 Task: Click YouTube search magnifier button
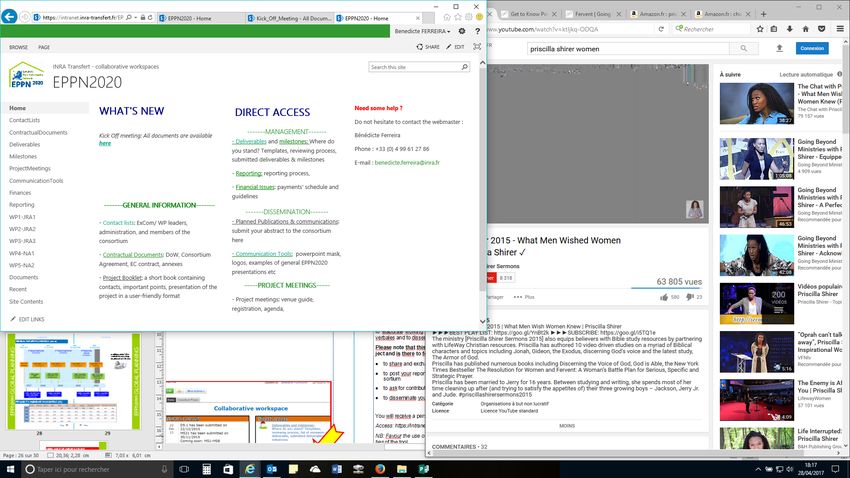pyautogui.click(x=744, y=49)
